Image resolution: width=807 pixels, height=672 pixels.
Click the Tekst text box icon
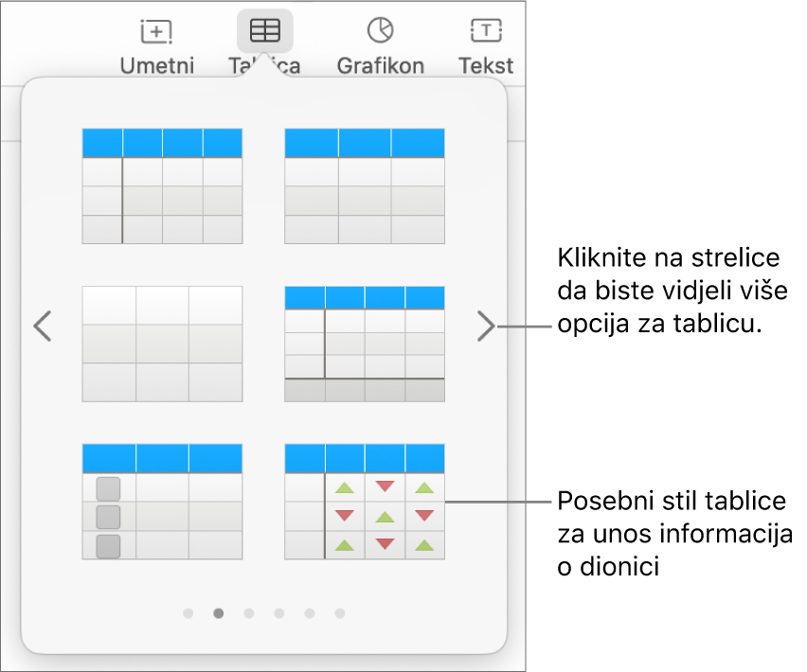486,30
